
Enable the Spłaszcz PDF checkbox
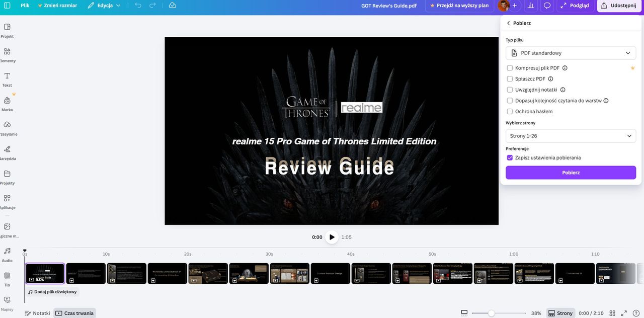[510, 79]
